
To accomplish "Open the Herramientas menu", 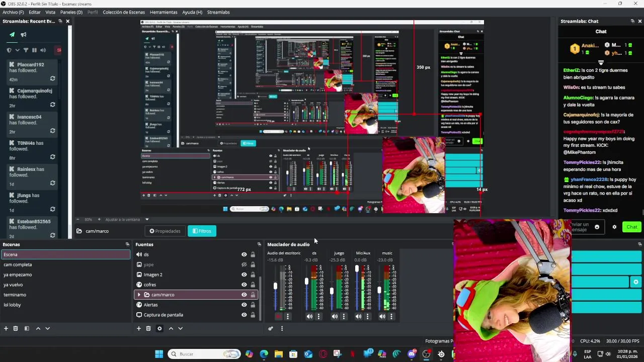I will coord(164,12).
